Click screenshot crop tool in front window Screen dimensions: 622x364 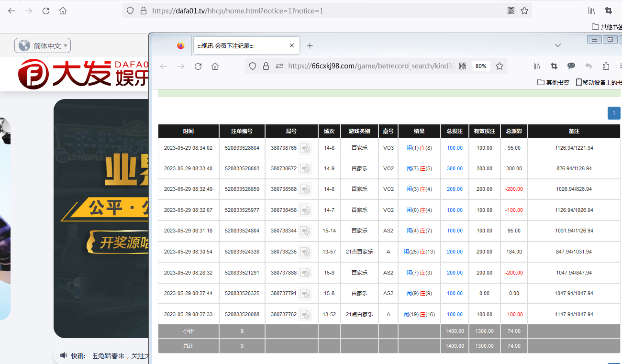pyautogui.click(x=554, y=66)
